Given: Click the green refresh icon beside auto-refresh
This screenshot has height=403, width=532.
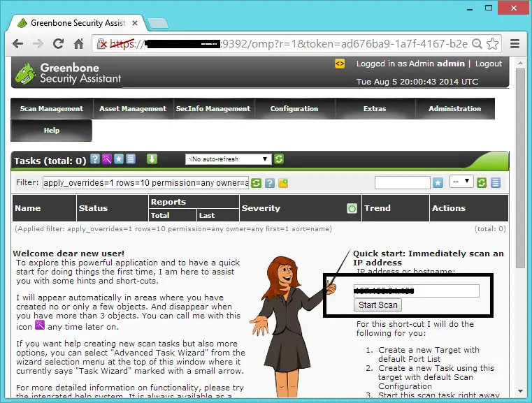Looking at the screenshot, I should coord(279,159).
